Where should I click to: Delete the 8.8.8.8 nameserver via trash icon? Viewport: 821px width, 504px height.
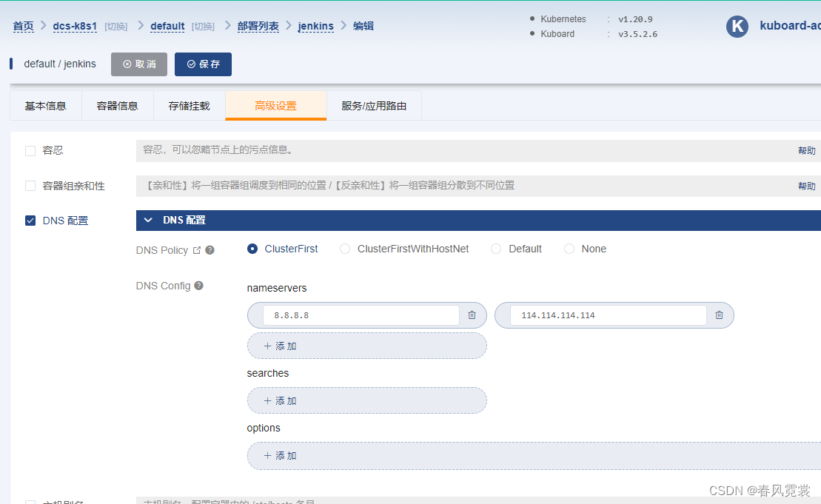[x=472, y=315]
